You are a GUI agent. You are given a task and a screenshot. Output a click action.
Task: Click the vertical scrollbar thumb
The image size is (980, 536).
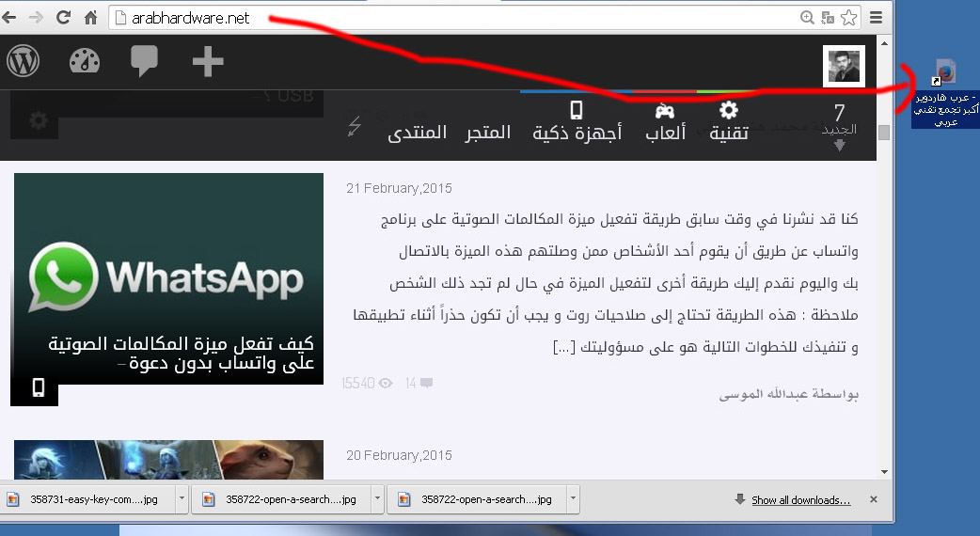click(x=884, y=133)
